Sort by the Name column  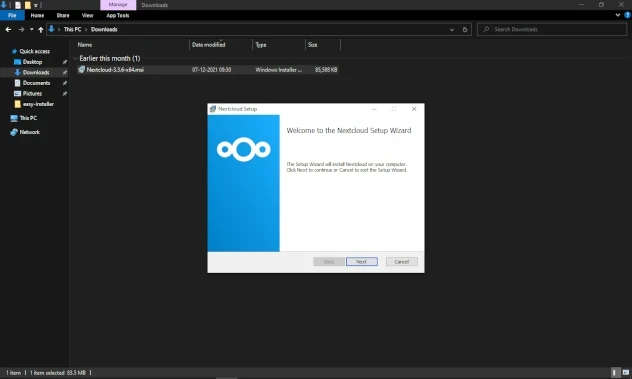point(132,45)
